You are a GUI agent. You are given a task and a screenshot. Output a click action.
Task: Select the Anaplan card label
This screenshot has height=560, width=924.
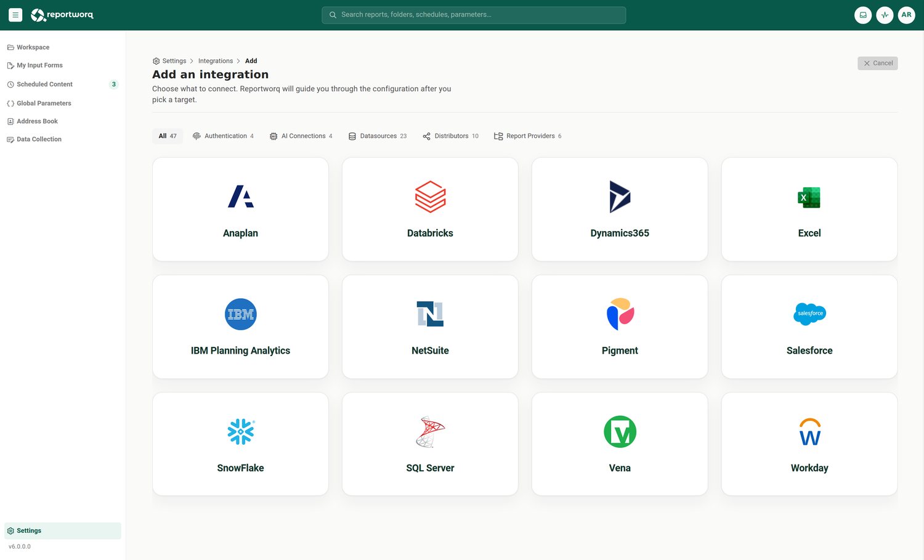click(x=240, y=233)
